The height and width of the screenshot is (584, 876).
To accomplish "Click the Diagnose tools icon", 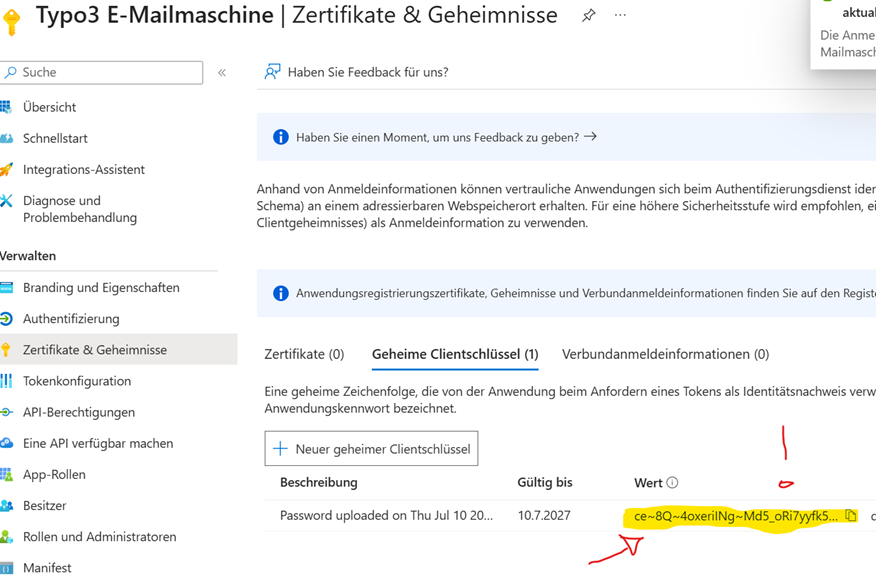I will (6, 201).
